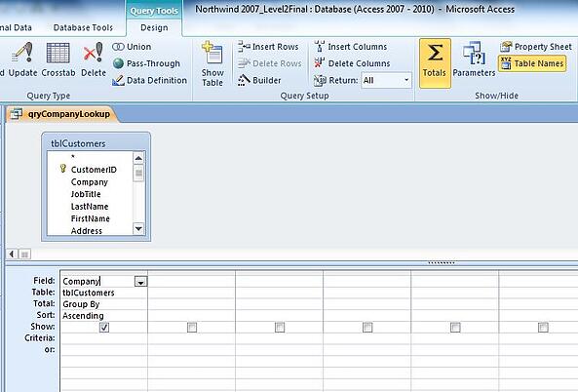Switch to the Design ribbon tab
578x392 pixels.
pos(154,27)
